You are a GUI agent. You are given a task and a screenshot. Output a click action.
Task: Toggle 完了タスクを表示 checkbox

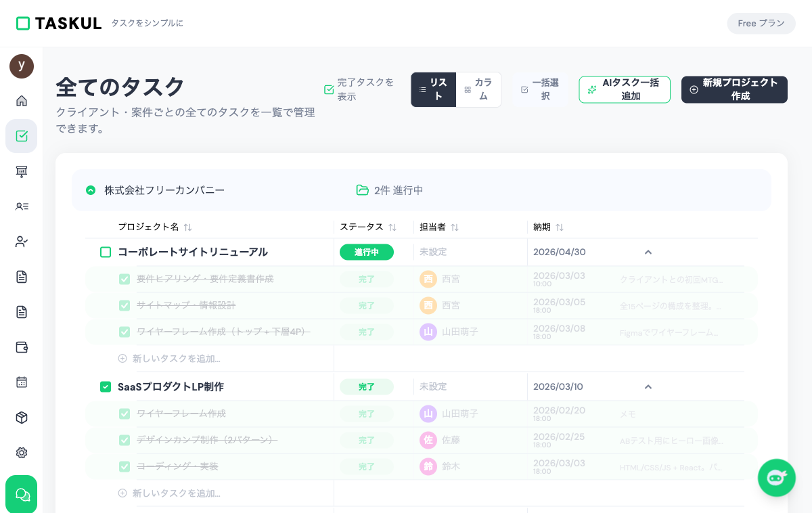point(330,89)
